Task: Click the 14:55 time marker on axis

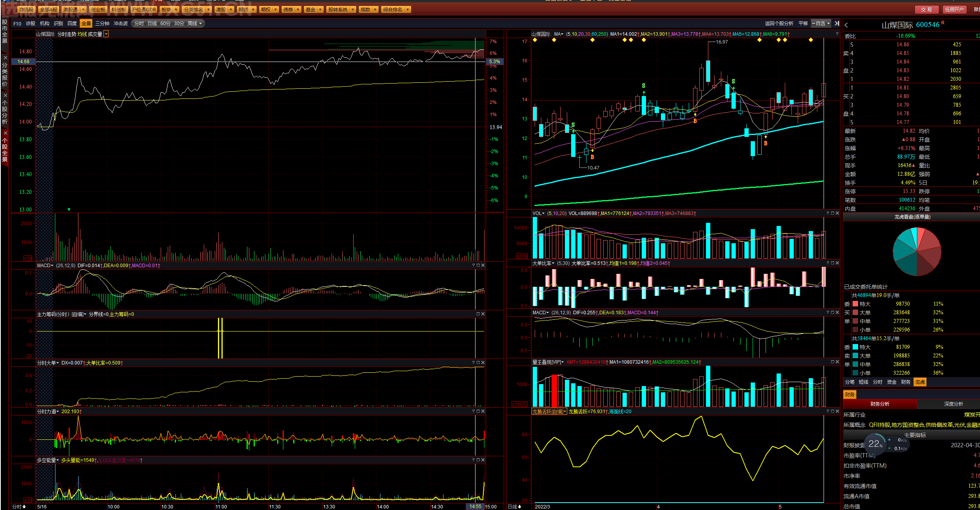Action: pyautogui.click(x=475, y=506)
